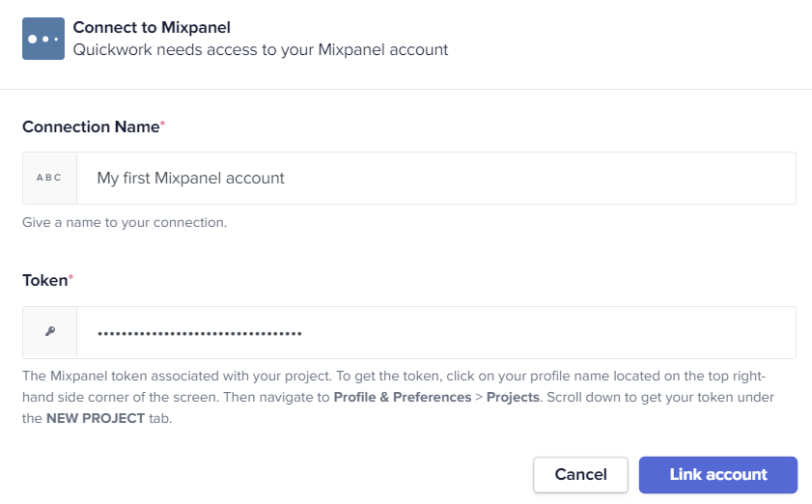Cancel the Mixpanel connection dialog
Viewport: 812px width, 504px height.
580,474
